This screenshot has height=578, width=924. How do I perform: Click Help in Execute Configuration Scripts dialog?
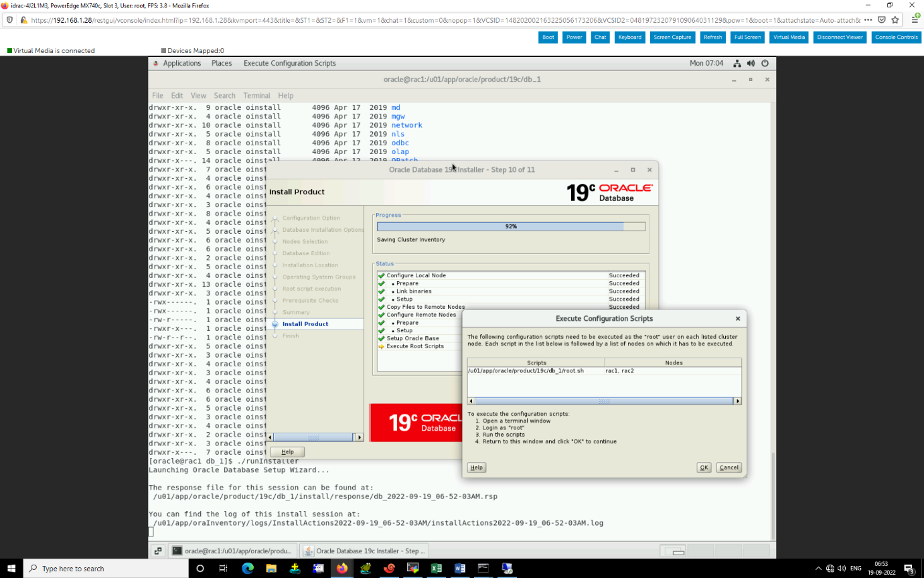476,467
